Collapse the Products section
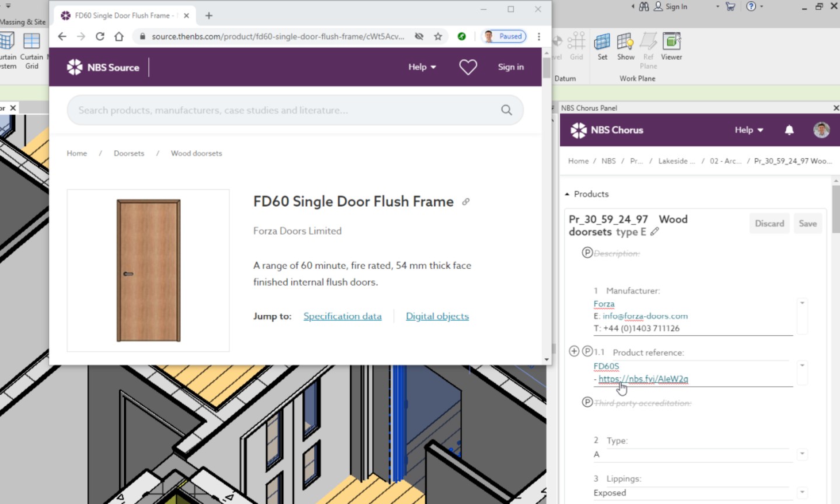840x504 pixels. tap(567, 194)
